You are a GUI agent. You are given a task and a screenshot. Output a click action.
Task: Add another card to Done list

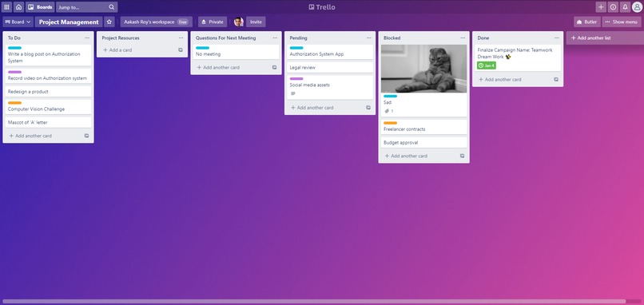click(x=500, y=80)
